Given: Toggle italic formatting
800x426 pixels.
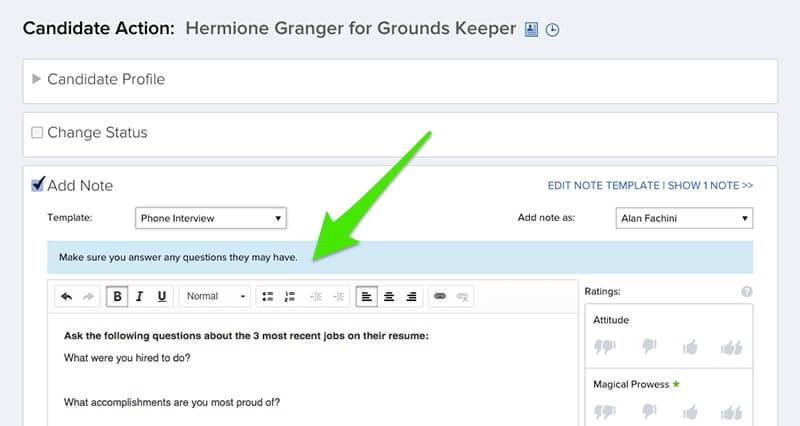Looking at the screenshot, I should (x=139, y=296).
